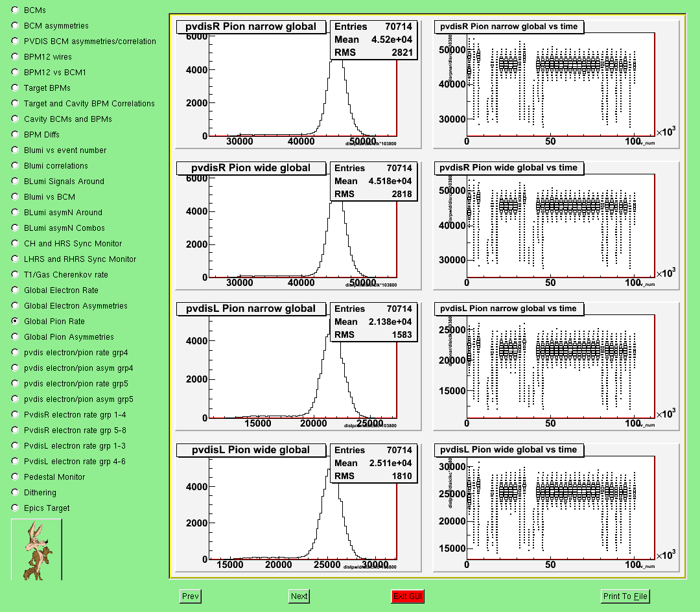Select BLumi asymN Around
The image size is (700, 612).
coord(15,213)
